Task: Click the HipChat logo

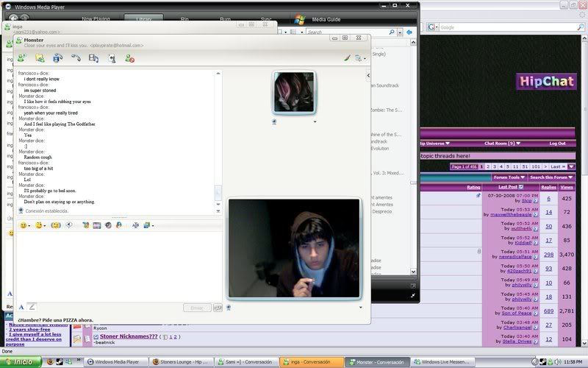Action: pos(546,82)
